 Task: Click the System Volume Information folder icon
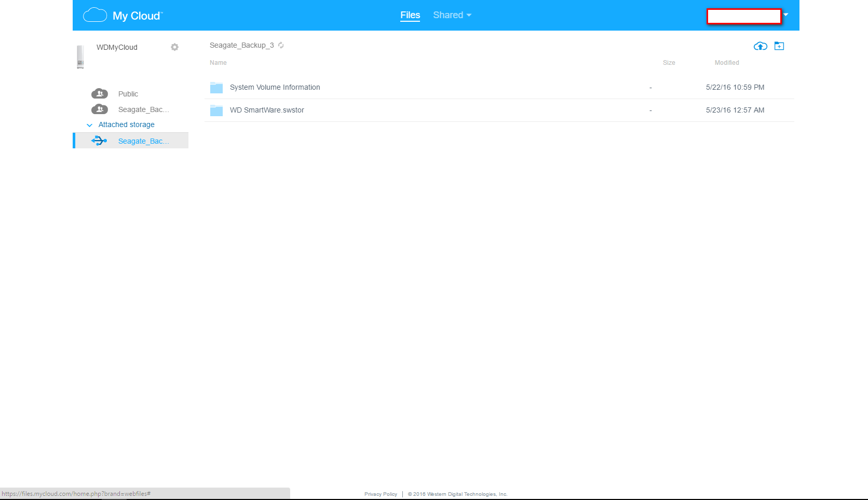[216, 87]
